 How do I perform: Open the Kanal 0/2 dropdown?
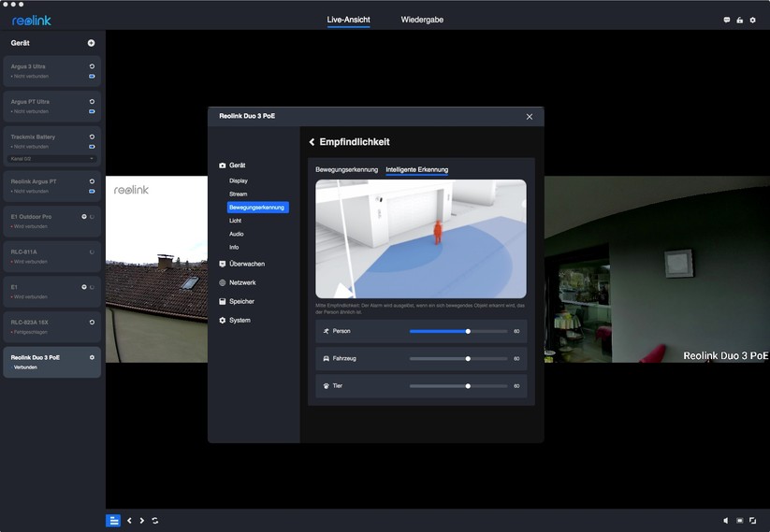tap(51, 159)
